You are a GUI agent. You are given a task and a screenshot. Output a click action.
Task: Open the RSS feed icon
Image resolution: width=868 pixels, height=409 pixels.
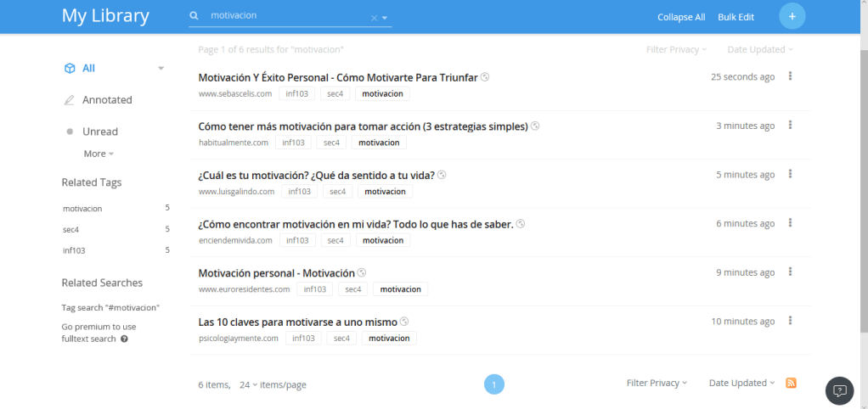pos(791,384)
